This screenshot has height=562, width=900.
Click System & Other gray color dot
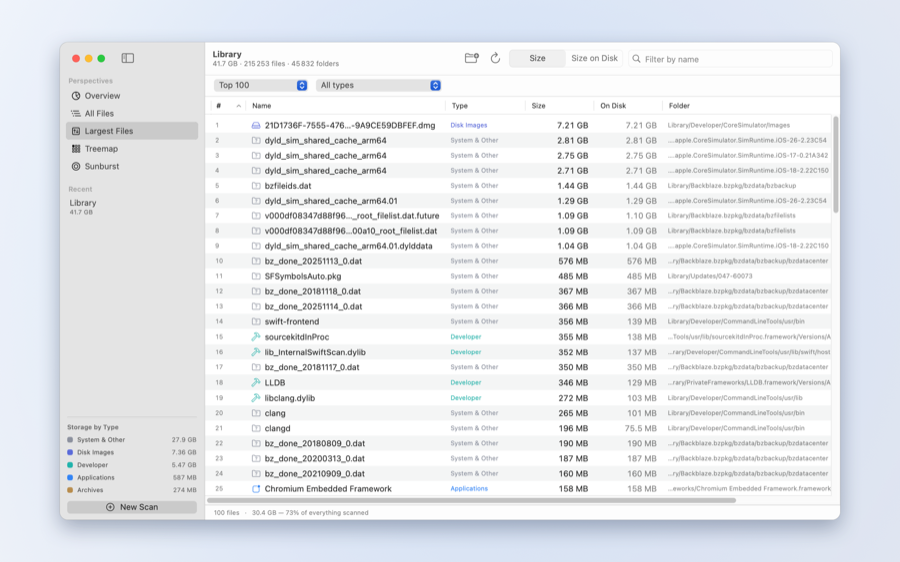tap(70, 440)
